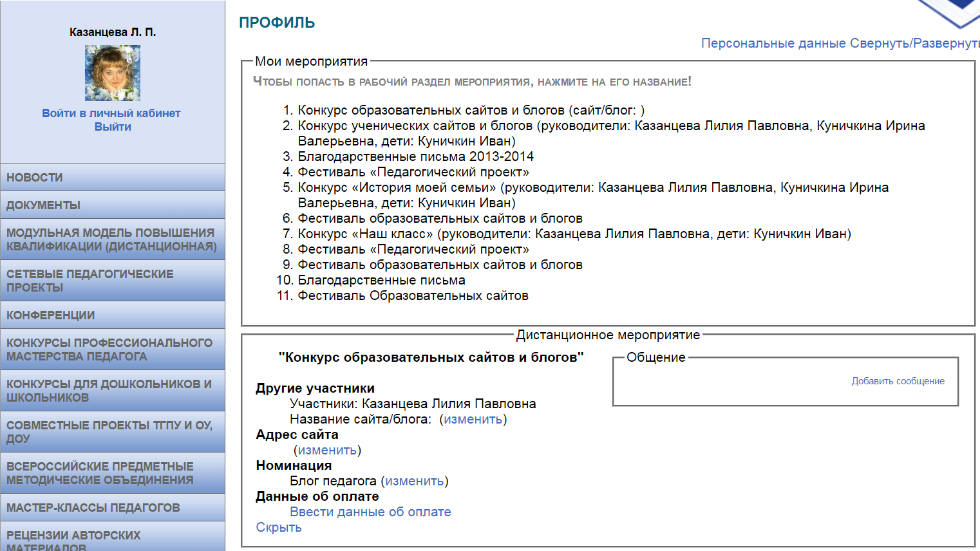980x551 pixels.
Task: Go to КОНФЕРЕНЦИИ menu item
Action: pos(113,315)
